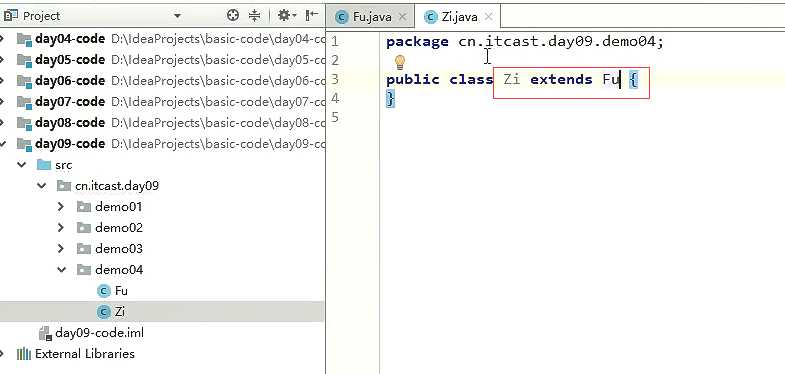
Task: Select the day07-code module
Action: pos(70,102)
